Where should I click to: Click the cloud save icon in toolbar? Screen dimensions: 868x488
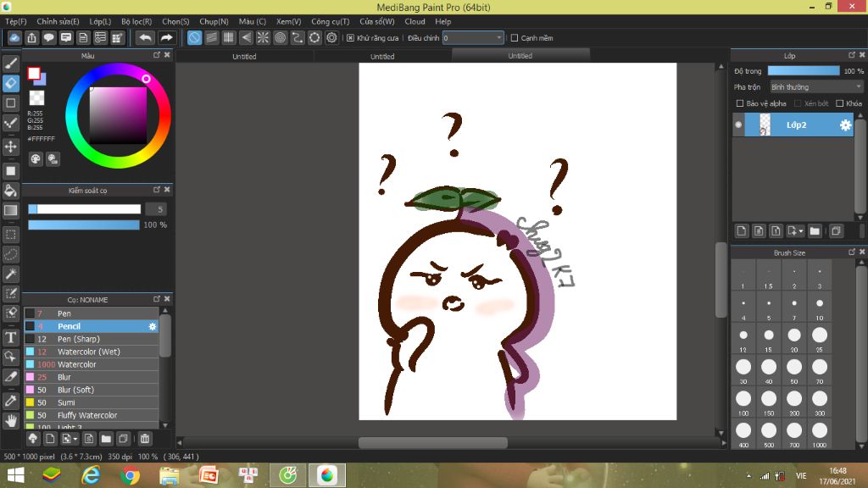14,37
